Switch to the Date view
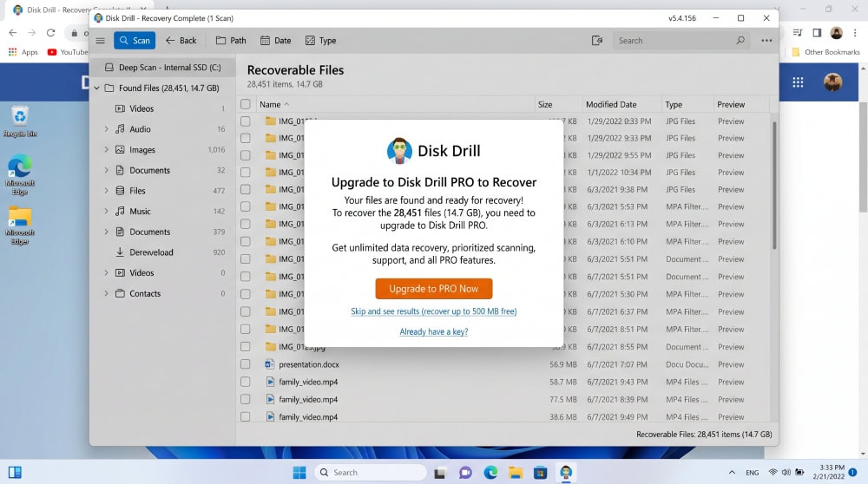Image resolution: width=868 pixels, height=484 pixels. tap(276, 41)
